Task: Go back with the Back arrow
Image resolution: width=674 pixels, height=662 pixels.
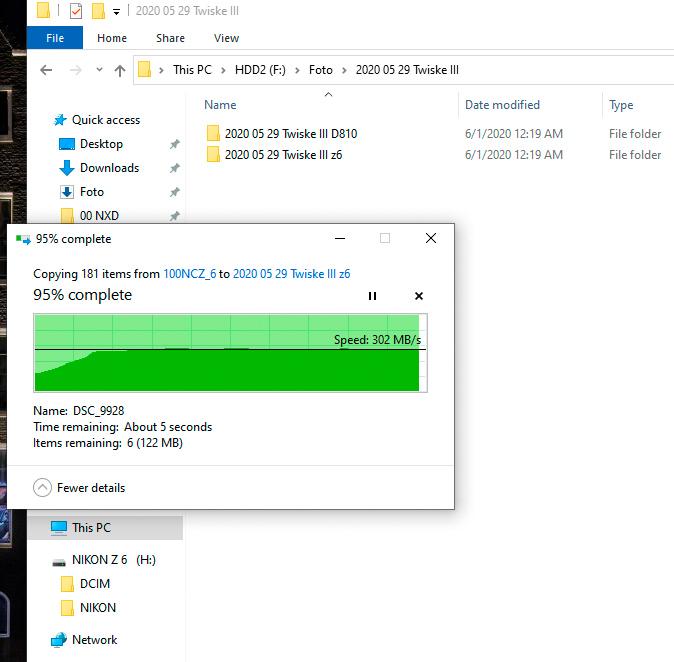Action: [x=46, y=70]
